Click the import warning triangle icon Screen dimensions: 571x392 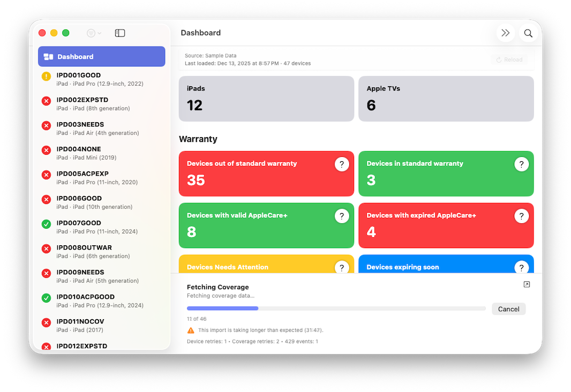click(x=191, y=330)
